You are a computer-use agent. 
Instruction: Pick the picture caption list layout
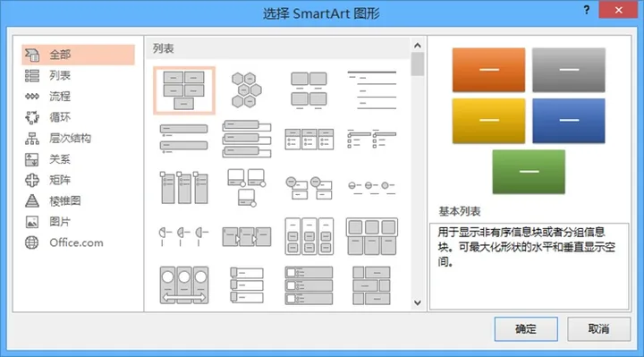click(309, 90)
